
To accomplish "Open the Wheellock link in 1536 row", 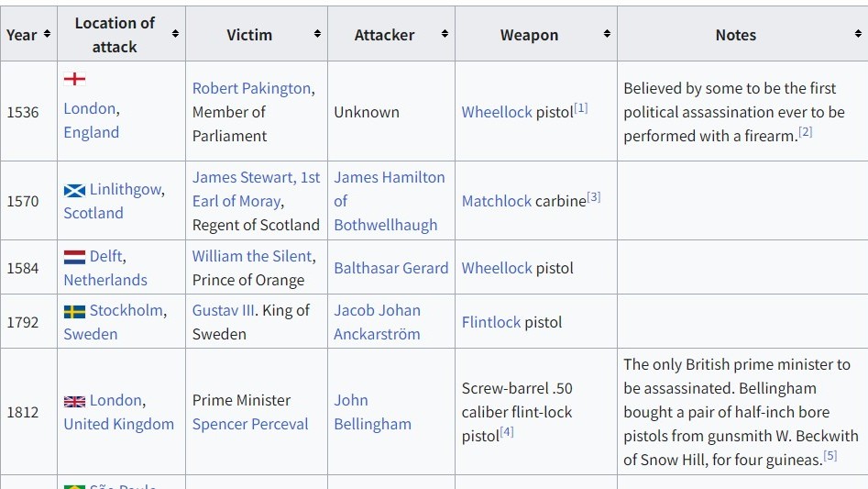I will click(497, 112).
